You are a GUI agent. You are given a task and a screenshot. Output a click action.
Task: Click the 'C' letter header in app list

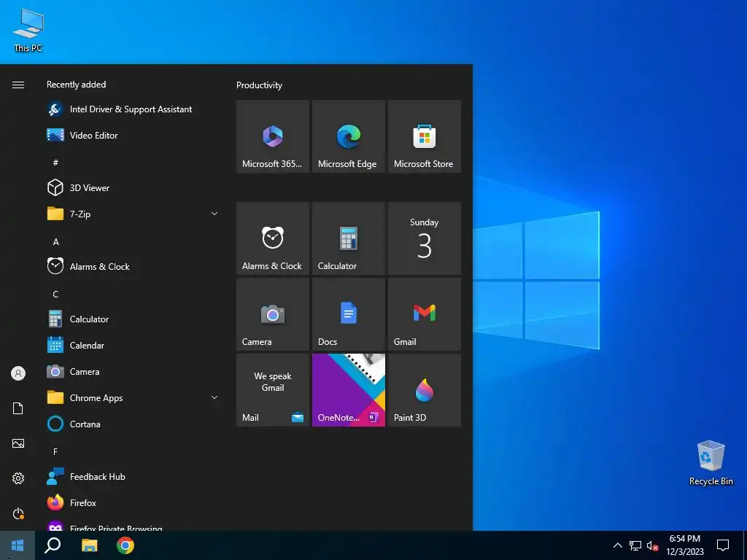[x=55, y=295]
